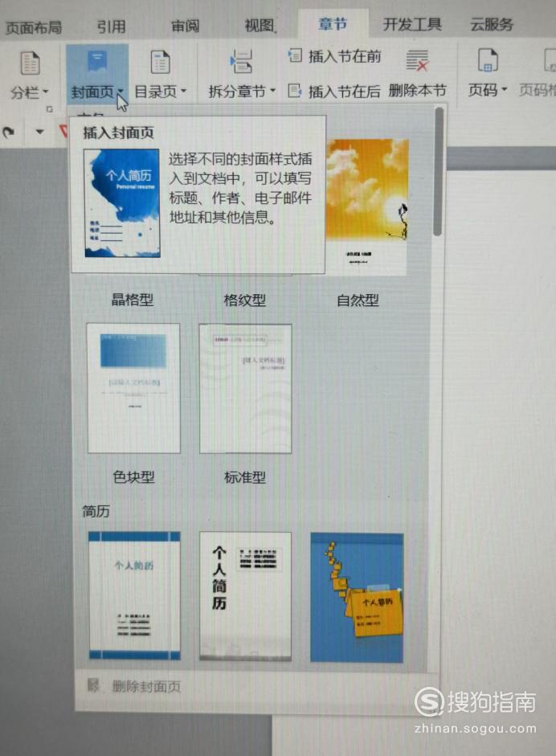This screenshot has width=556, height=756.
Task: Open the 页面布局 ribbon tab
Action: coord(33,27)
